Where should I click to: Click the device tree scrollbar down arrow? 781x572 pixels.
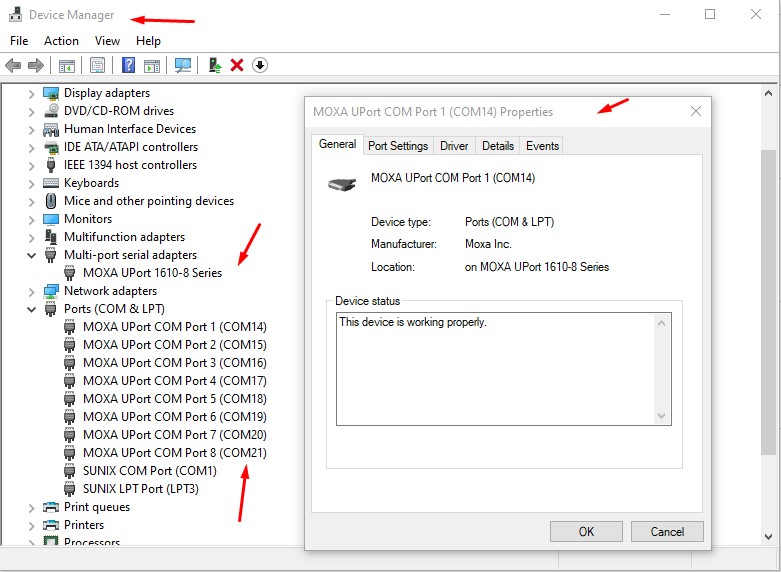(768, 537)
